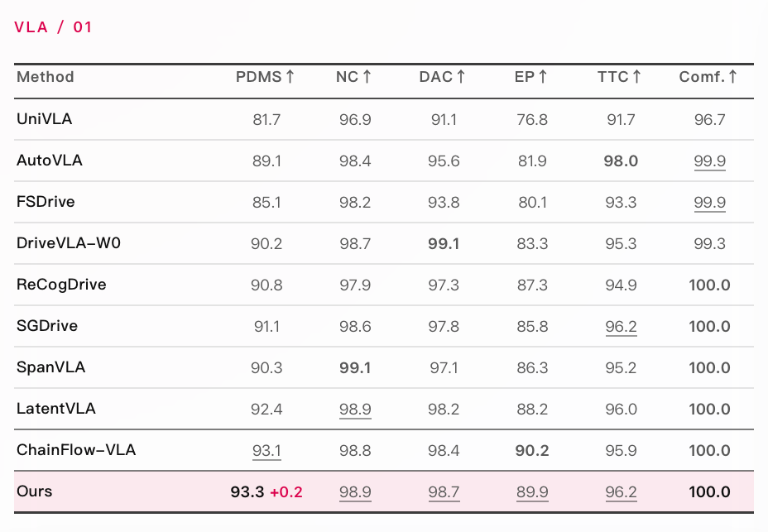Click AutoVLA bold TTC value 98.0
The image size is (768, 532).
click(621, 161)
